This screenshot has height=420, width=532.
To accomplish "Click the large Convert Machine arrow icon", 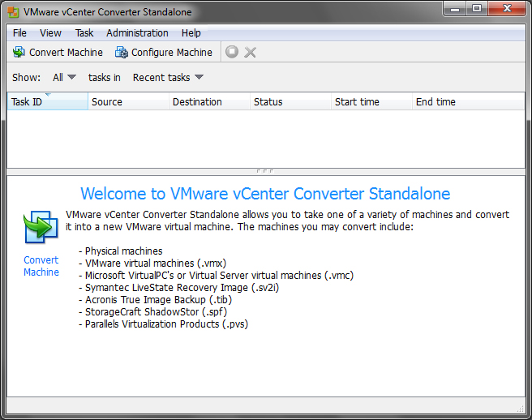I will [x=41, y=227].
